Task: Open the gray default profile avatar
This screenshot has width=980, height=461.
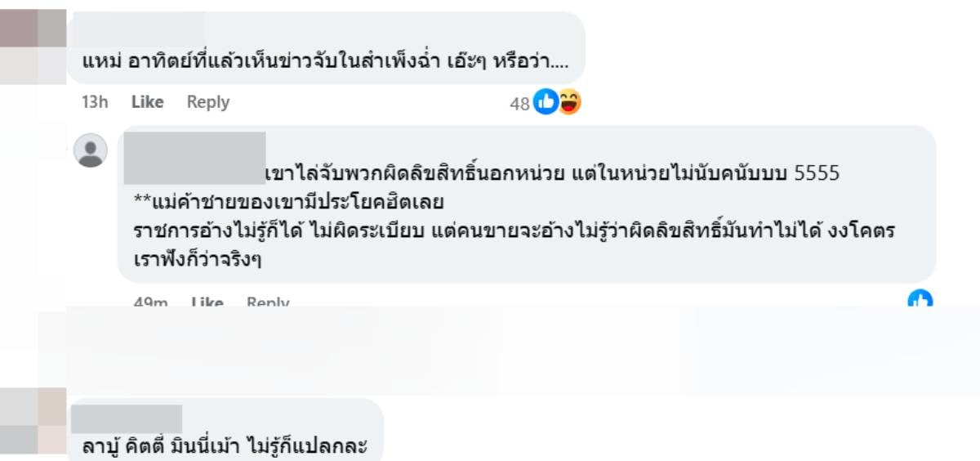Action: 91,150
